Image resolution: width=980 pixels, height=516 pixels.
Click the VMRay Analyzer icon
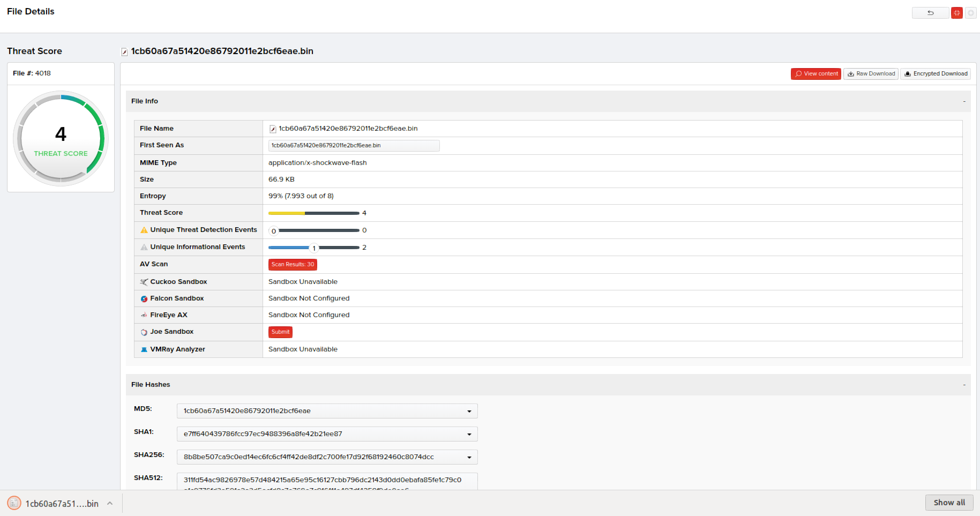click(x=144, y=349)
